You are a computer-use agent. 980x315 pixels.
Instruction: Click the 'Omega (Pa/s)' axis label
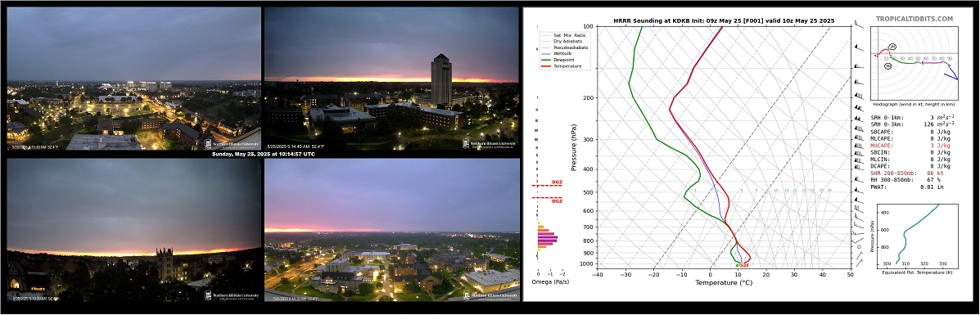pyautogui.click(x=550, y=282)
